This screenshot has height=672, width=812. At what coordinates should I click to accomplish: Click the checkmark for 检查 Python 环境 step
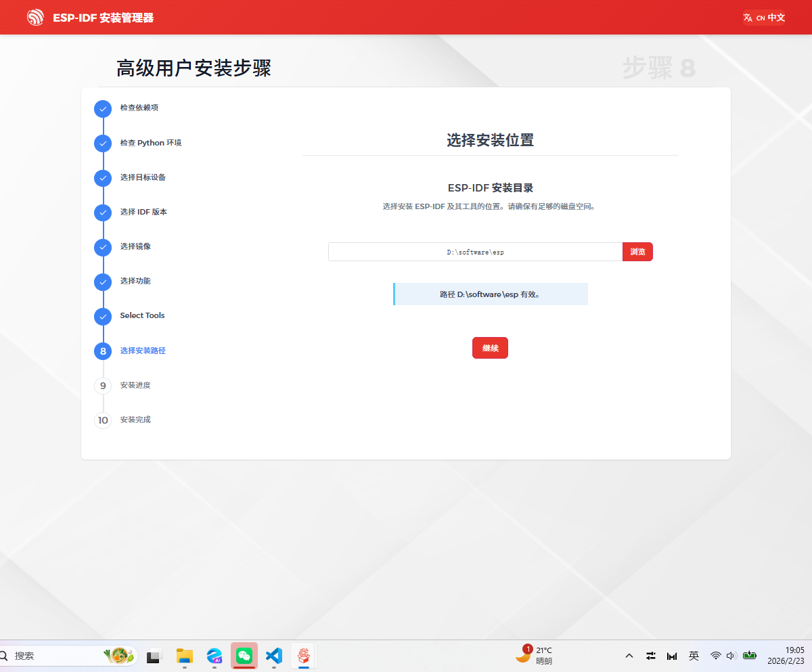pyautogui.click(x=103, y=143)
